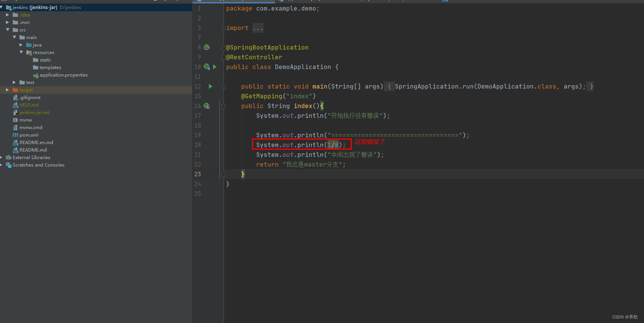Viewport: 644px width, 323px height.
Task: Click the package com.example.demo line
Action: click(x=273, y=9)
